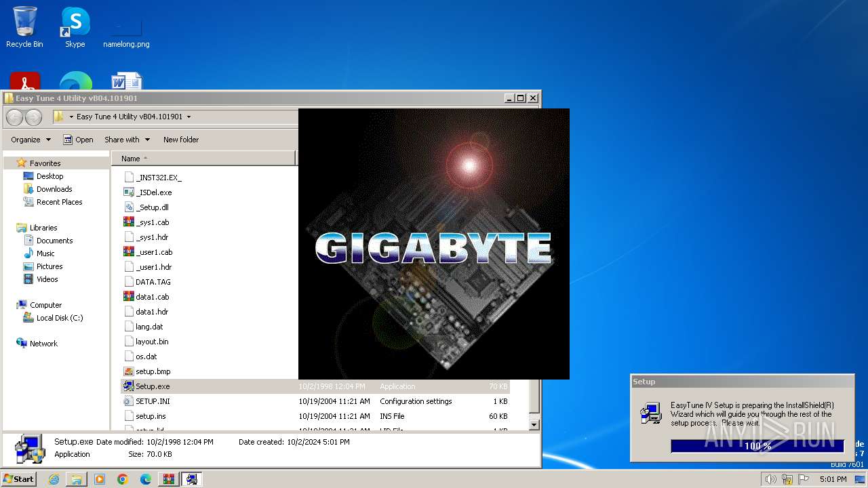Switch to WinRAR taskbar button

(169, 479)
